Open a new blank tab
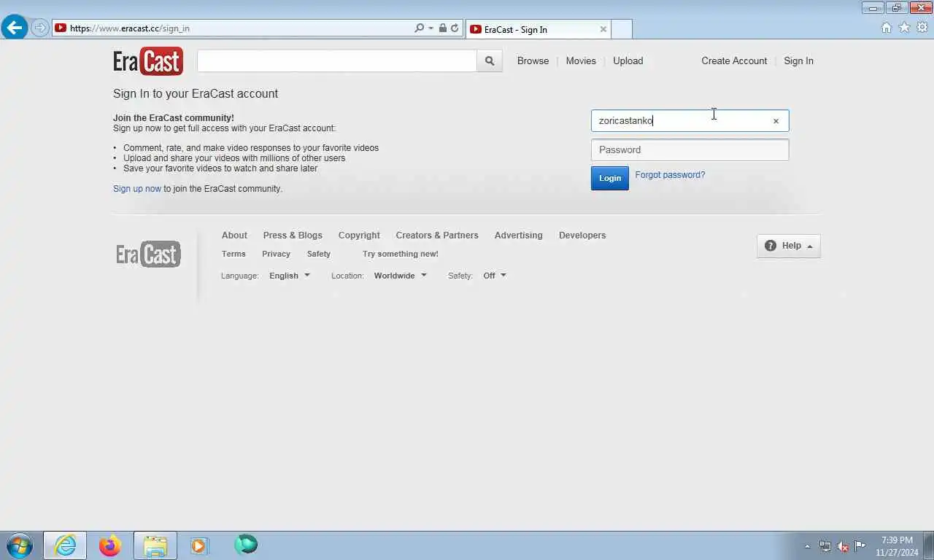This screenshot has width=934, height=560. [x=621, y=29]
